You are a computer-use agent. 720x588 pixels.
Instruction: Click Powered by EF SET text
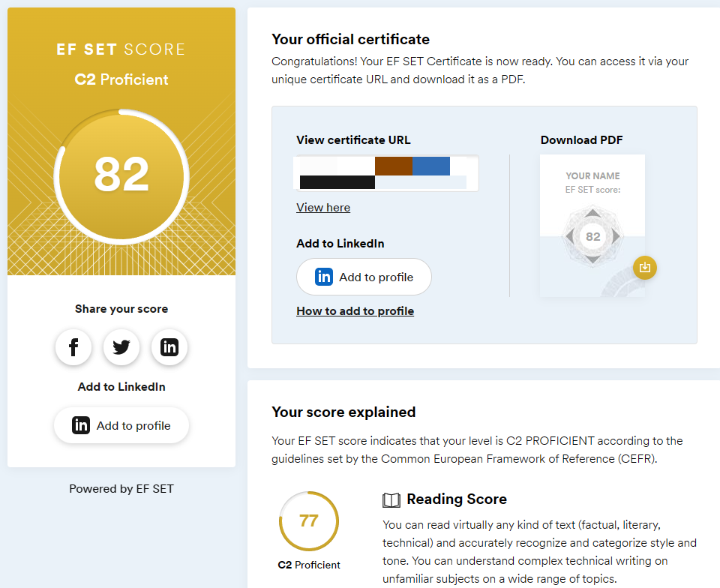(x=121, y=489)
